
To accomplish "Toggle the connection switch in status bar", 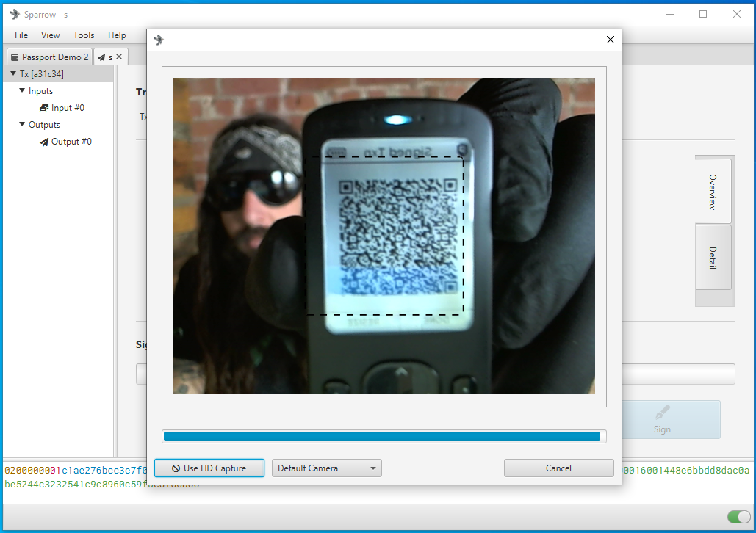I will click(x=739, y=517).
